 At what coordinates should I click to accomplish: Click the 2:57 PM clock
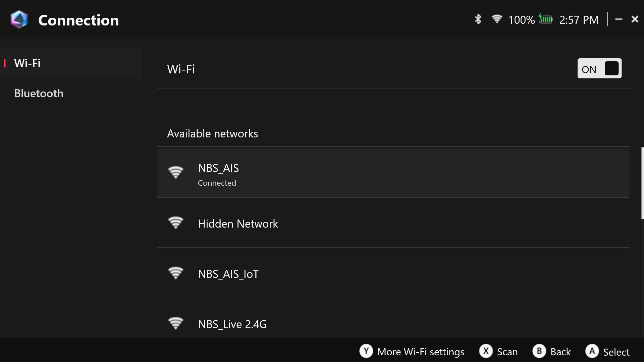[579, 20]
